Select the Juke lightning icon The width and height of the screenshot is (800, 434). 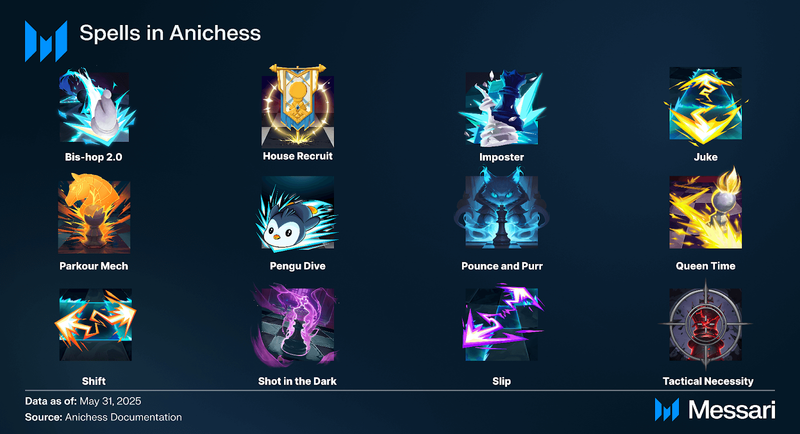(x=706, y=106)
